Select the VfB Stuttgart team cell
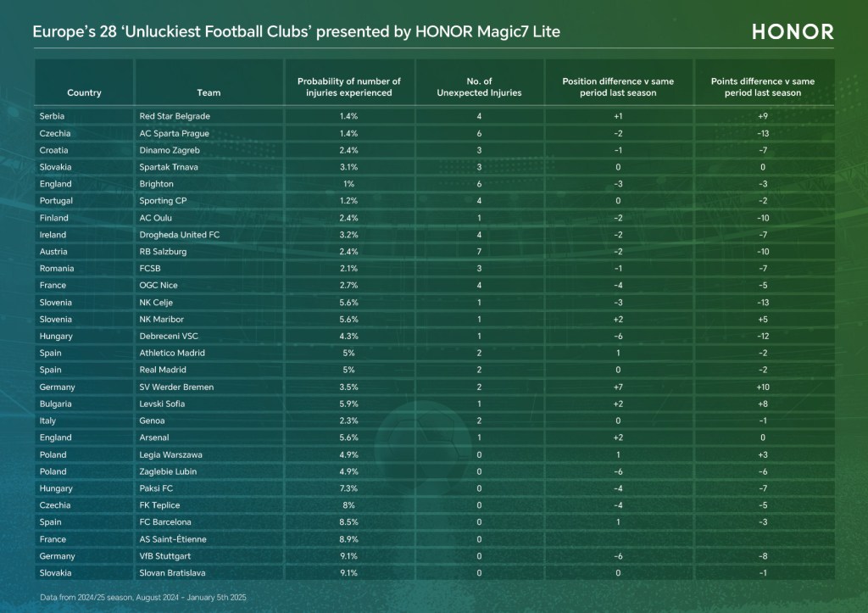 [x=165, y=557]
